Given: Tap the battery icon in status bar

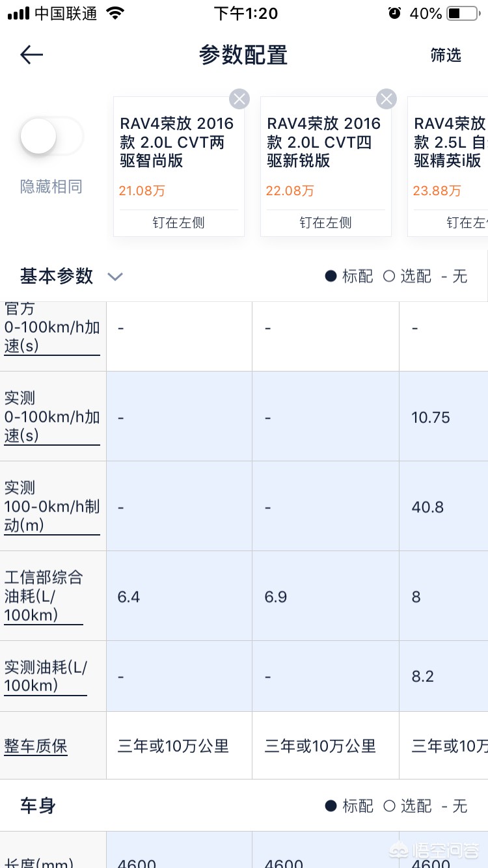Looking at the screenshot, I should coord(463,13).
